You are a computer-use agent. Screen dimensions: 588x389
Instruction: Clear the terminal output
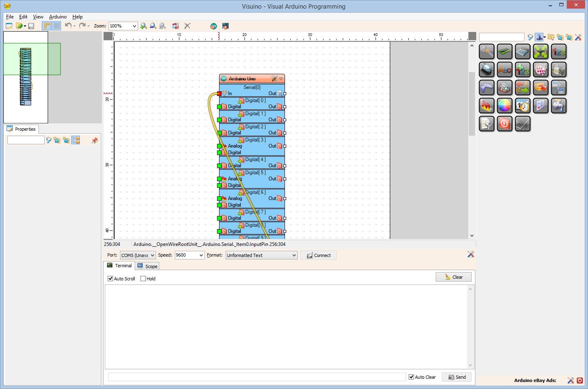click(x=453, y=277)
